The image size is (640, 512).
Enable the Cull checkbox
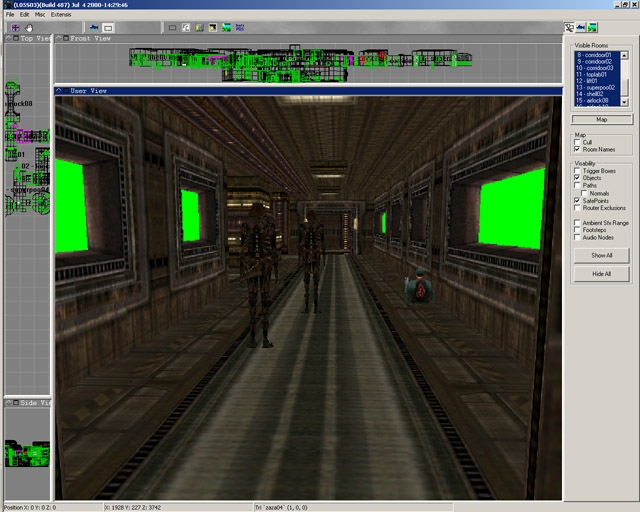pyautogui.click(x=577, y=142)
